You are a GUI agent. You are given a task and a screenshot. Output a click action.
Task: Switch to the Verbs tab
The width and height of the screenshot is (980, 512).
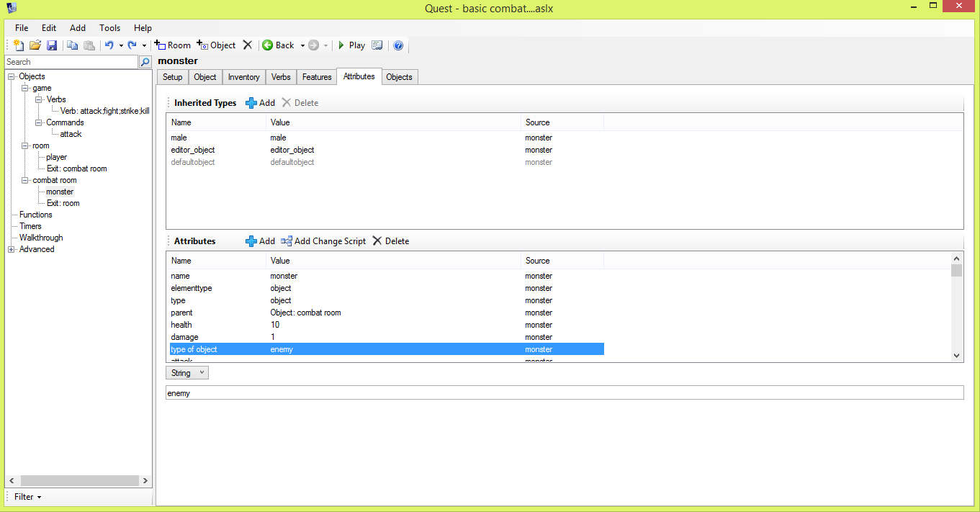(281, 77)
